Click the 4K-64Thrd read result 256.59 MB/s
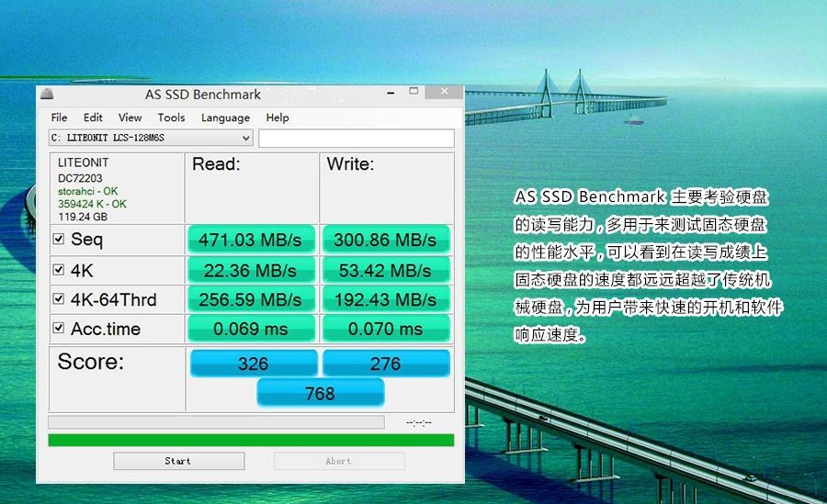Screen dimensions: 827x504 click(x=251, y=299)
